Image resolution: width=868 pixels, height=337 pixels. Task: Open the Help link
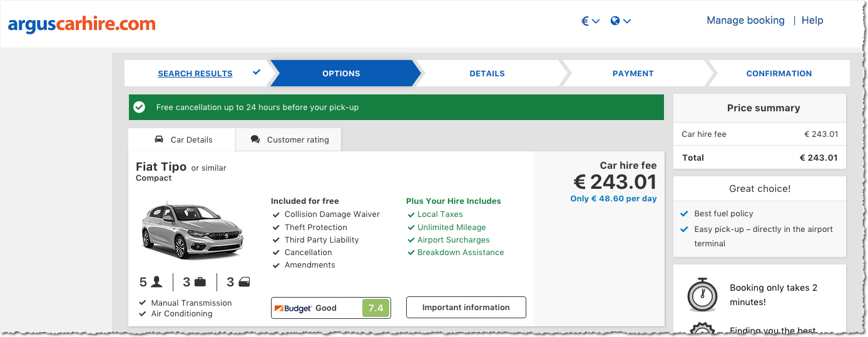(812, 20)
